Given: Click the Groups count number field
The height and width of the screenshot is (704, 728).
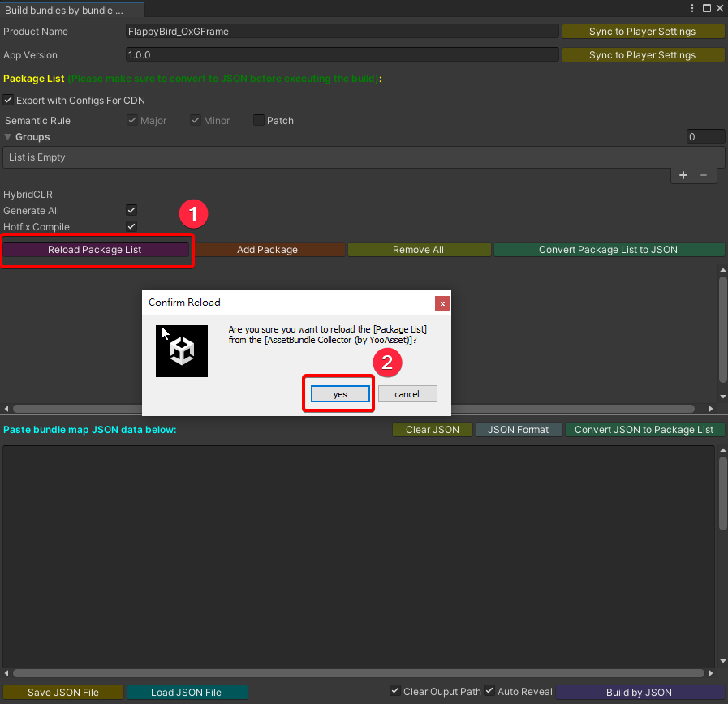Looking at the screenshot, I should (704, 137).
